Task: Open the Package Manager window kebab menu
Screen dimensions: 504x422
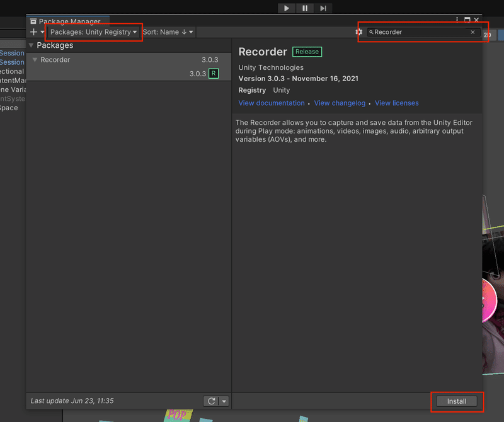Action: click(x=457, y=20)
